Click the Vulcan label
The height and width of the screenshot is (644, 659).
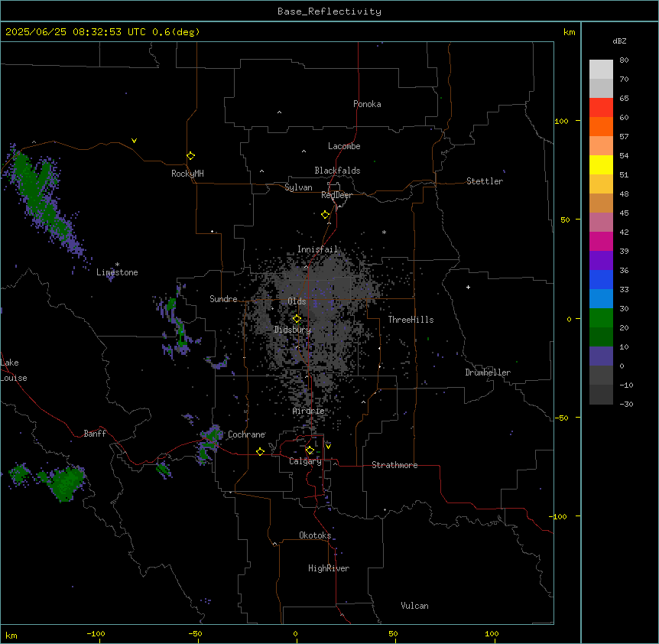pos(415,606)
